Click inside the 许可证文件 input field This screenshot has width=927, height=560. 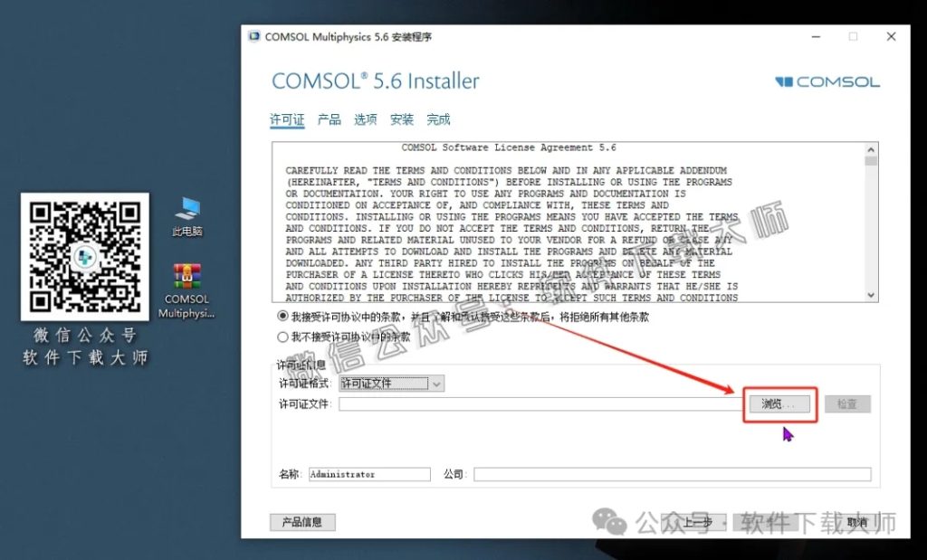(x=543, y=404)
